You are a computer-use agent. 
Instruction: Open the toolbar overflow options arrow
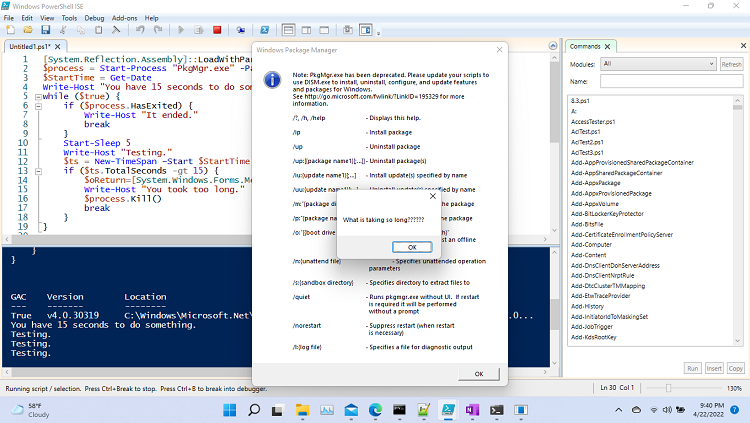click(x=378, y=33)
